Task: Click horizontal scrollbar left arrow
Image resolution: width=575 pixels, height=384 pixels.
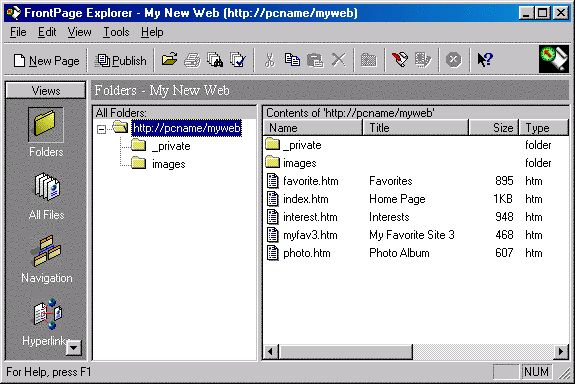Action: click(271, 351)
